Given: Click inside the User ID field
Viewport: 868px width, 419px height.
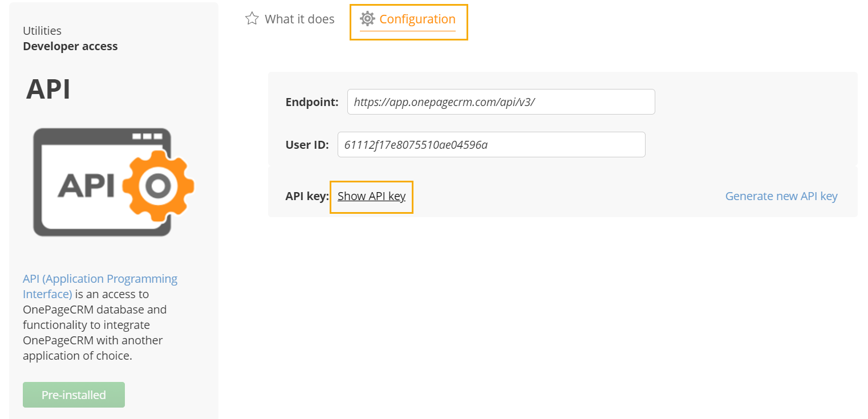Looking at the screenshot, I should [491, 144].
